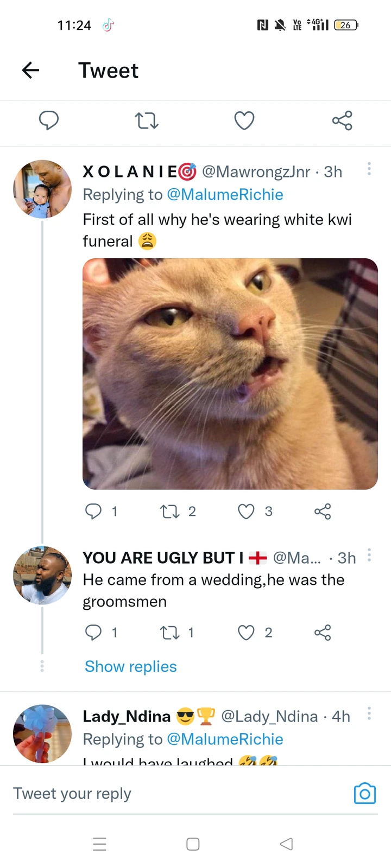Focus the Tweet your reply field
Viewport: 391px width, 868px height.
[x=174, y=794]
